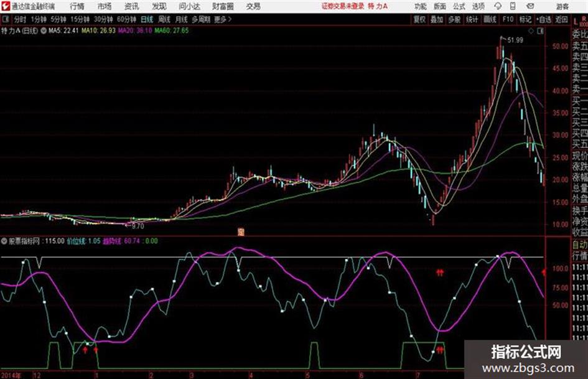Viewport: 588px width, 379px height.
Task: Click the diamond icon above the chart
Action: point(531,31)
